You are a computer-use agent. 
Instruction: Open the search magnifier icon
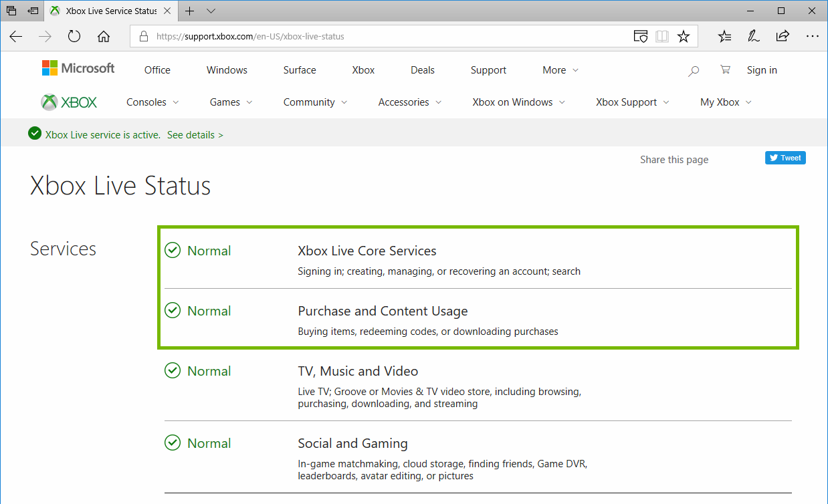click(x=694, y=70)
